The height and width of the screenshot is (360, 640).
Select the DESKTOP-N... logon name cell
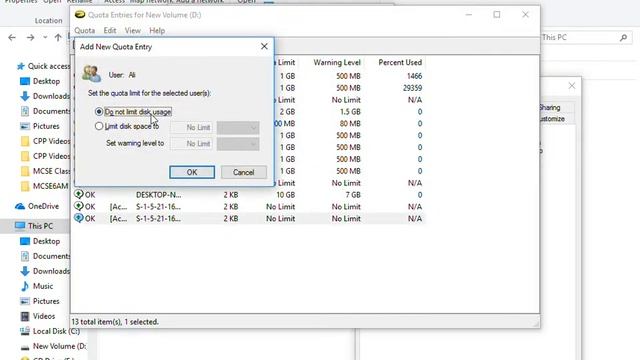[158, 195]
